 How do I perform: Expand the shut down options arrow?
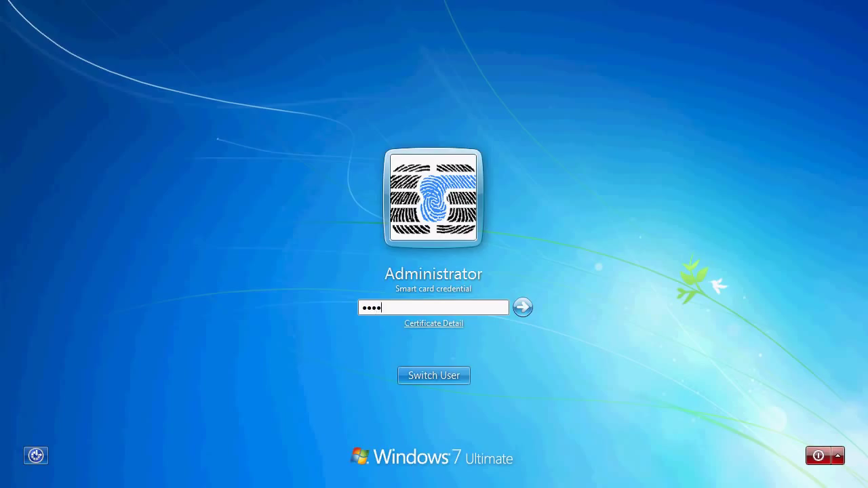coord(838,455)
